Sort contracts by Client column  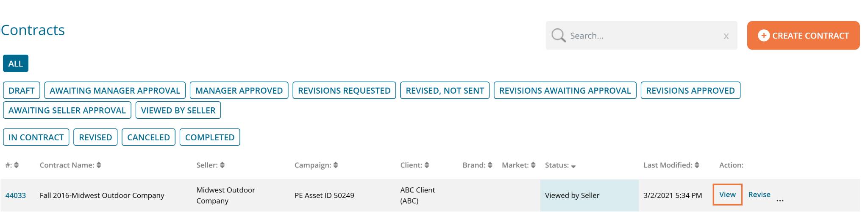427,165
